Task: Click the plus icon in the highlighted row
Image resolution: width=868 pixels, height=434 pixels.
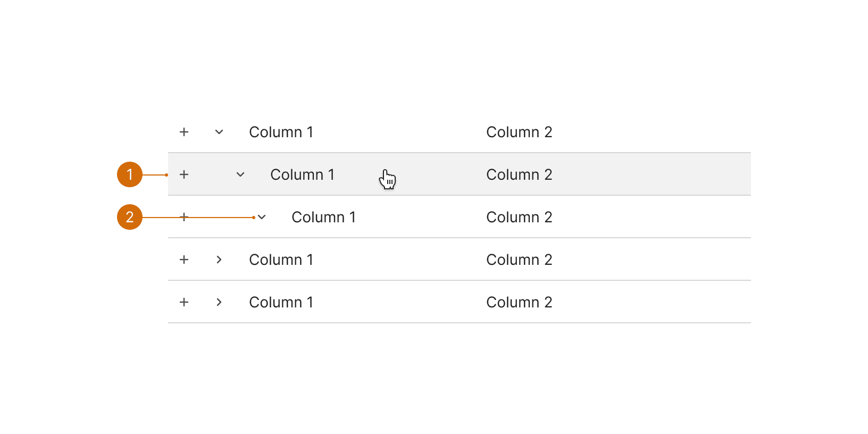Action: tap(184, 174)
